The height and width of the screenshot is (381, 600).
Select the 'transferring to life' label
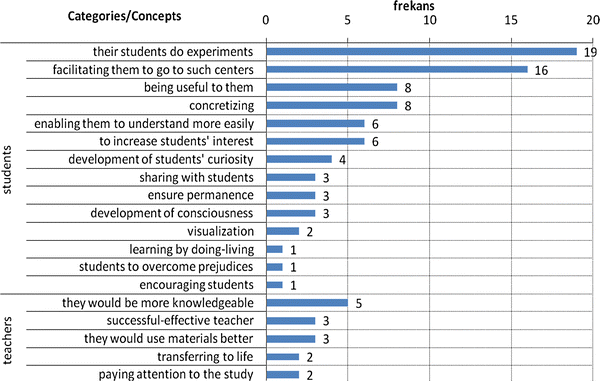click(x=205, y=357)
